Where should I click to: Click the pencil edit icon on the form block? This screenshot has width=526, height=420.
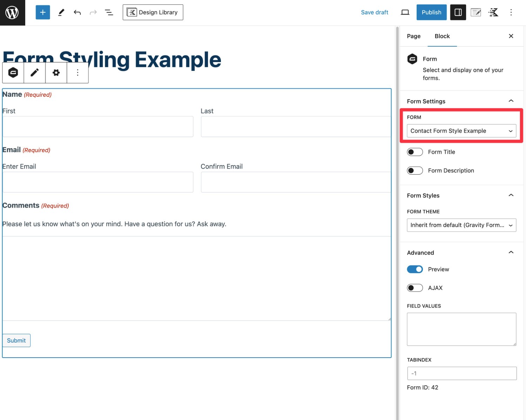[x=34, y=73]
